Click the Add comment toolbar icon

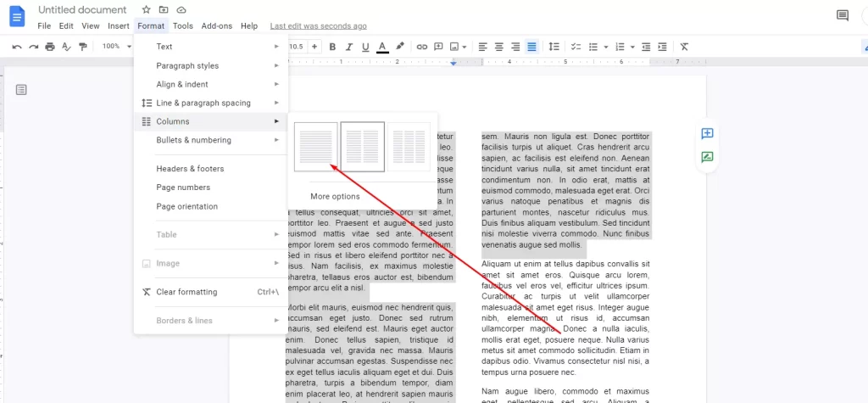pos(438,47)
